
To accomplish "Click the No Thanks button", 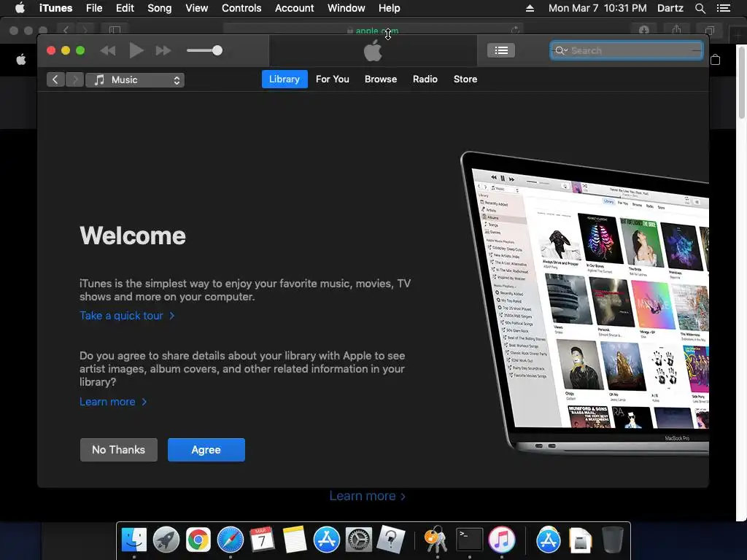I will 119,450.
